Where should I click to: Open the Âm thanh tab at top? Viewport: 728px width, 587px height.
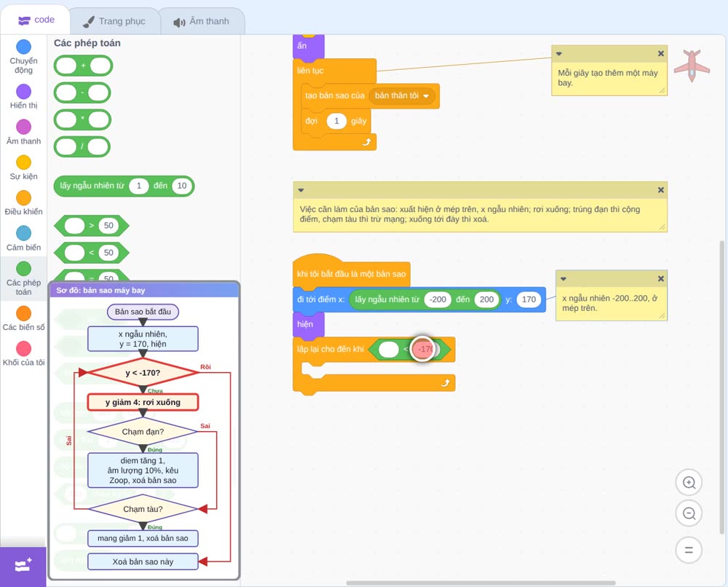(x=202, y=21)
